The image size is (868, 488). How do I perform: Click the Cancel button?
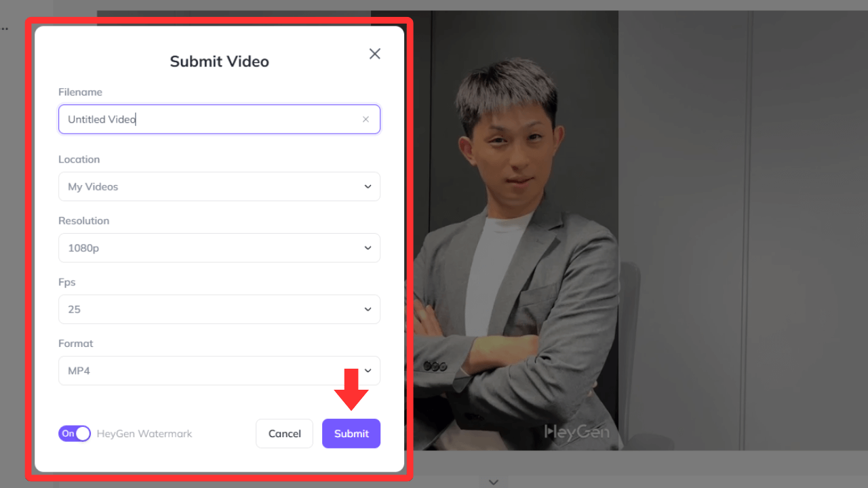[x=284, y=434]
